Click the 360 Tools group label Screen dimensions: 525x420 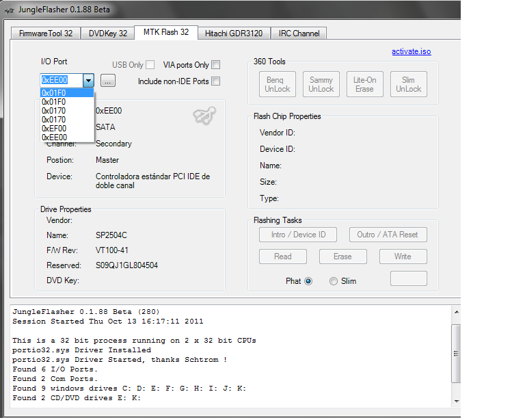point(269,62)
